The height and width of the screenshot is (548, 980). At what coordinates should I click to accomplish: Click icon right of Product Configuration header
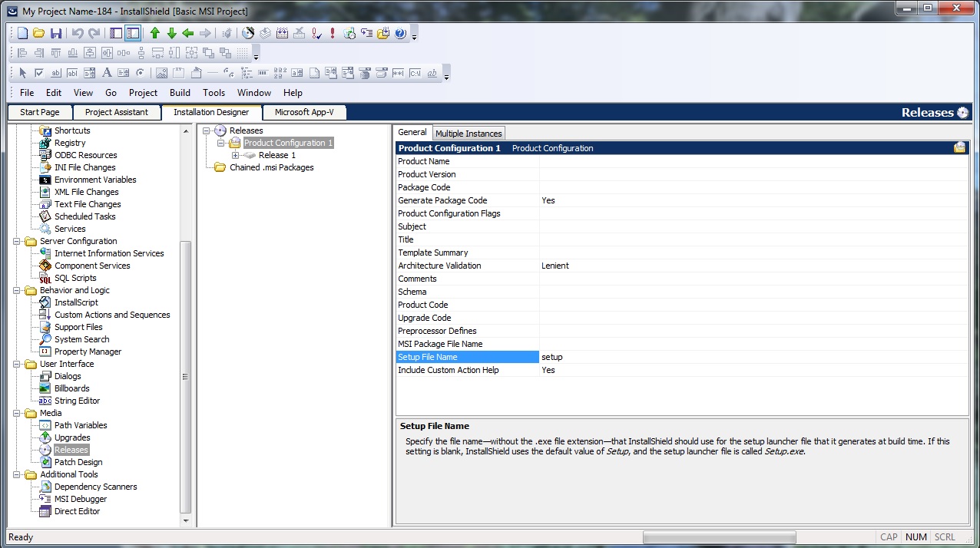point(959,147)
